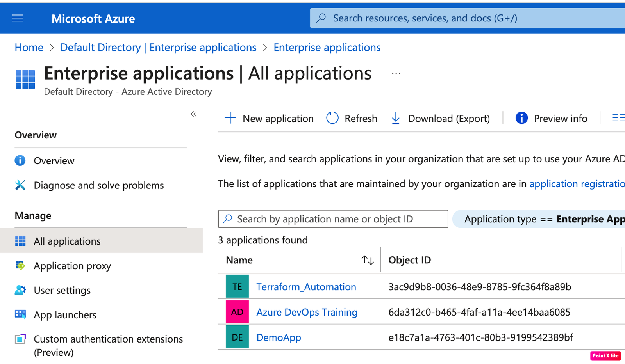Click the Preview info blue icon

pos(521,118)
